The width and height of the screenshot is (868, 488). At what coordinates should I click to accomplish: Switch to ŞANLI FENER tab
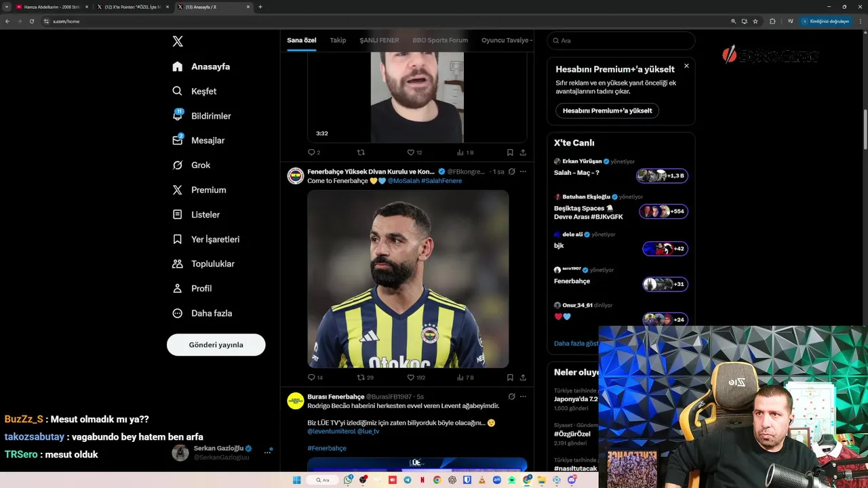pyautogui.click(x=379, y=40)
